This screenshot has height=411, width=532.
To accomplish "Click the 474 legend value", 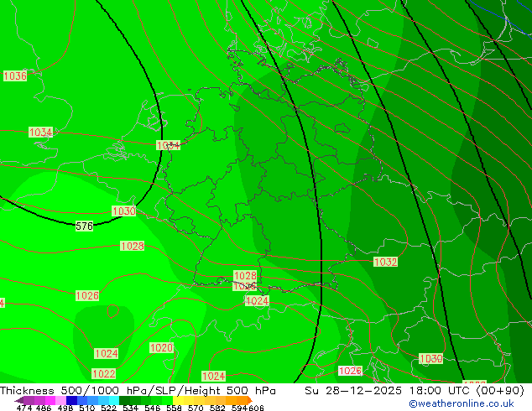I will pos(24,408).
